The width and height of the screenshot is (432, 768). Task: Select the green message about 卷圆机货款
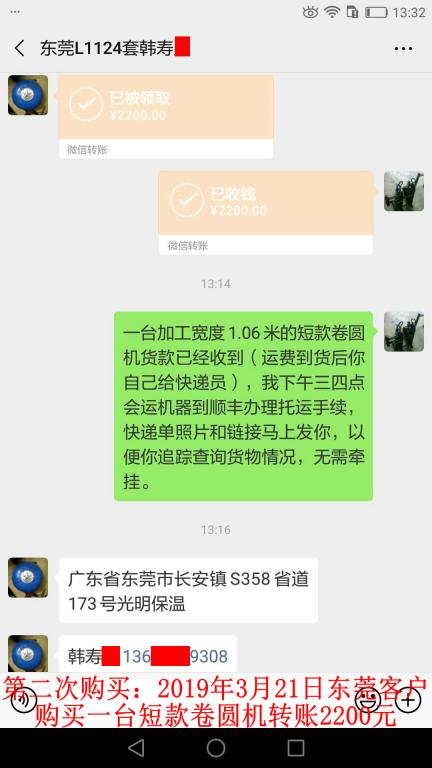point(243,406)
